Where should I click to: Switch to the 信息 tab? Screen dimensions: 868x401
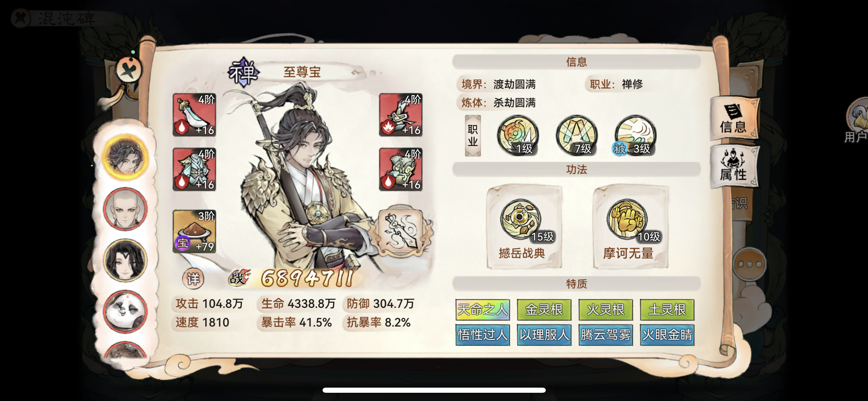tap(734, 118)
